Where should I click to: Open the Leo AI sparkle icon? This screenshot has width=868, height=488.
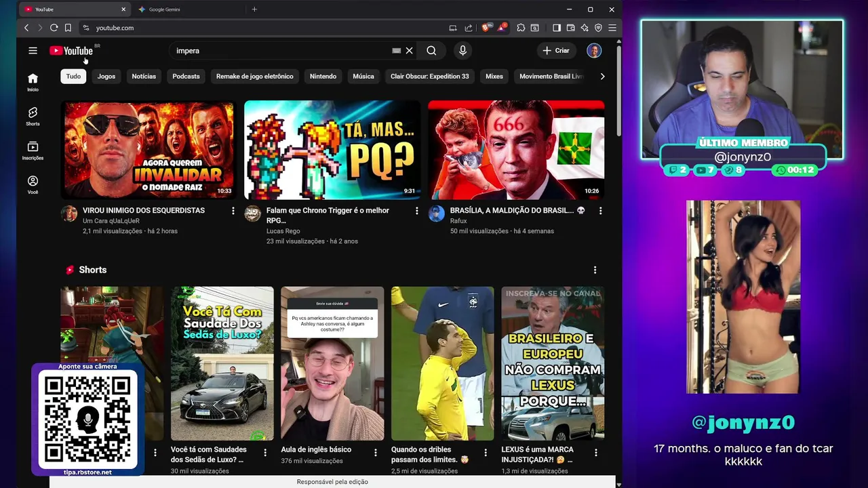pos(585,28)
